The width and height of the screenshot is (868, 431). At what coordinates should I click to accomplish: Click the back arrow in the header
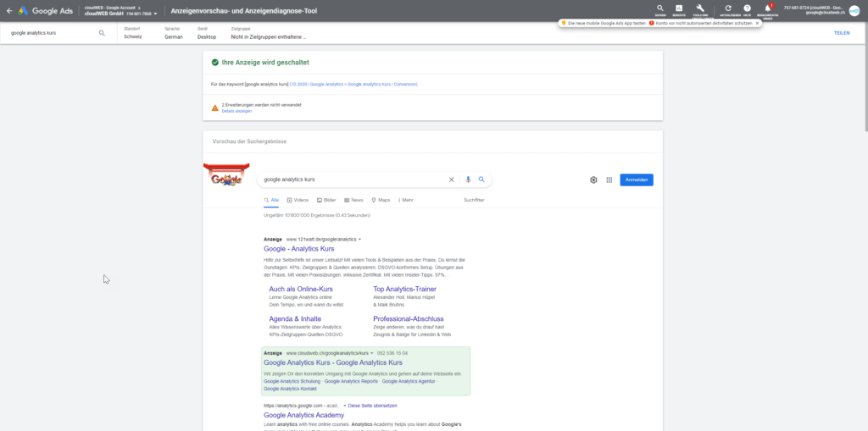click(x=8, y=10)
